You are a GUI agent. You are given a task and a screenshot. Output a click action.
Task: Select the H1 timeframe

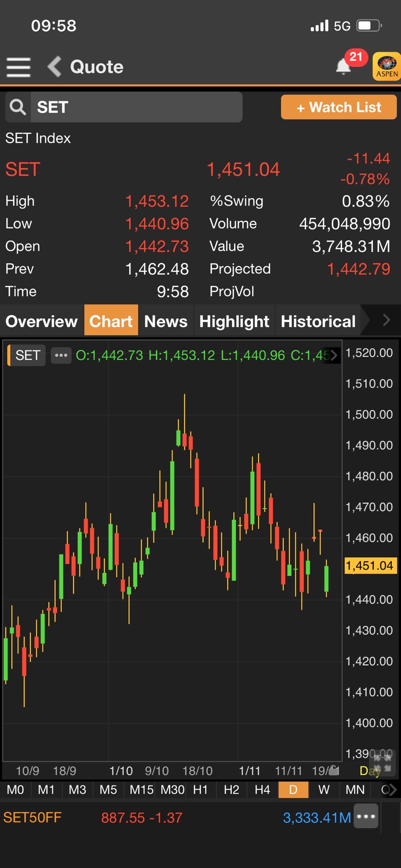coord(200,790)
